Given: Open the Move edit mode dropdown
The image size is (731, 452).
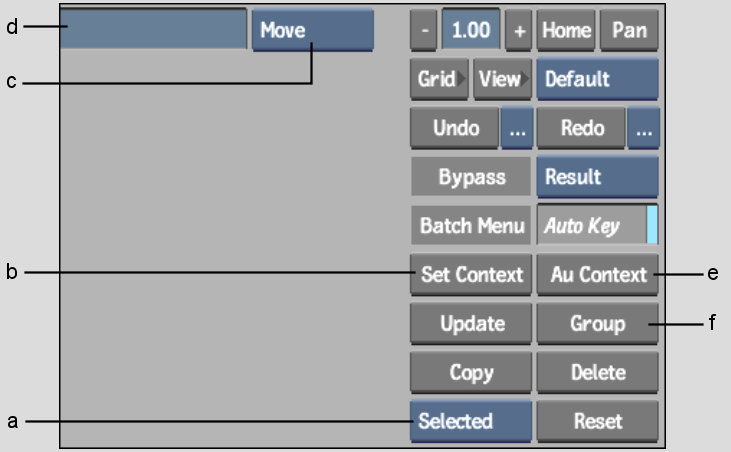Looking at the screenshot, I should tap(313, 30).
